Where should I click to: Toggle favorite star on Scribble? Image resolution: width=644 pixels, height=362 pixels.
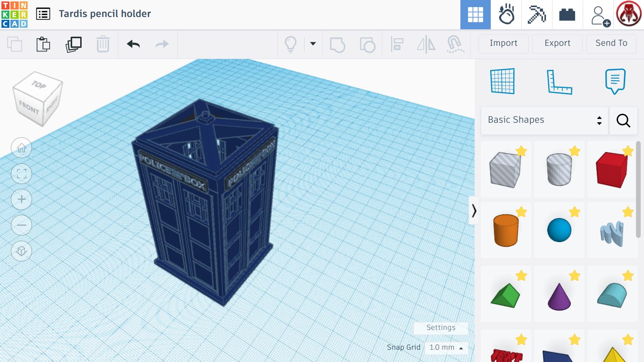[627, 212]
